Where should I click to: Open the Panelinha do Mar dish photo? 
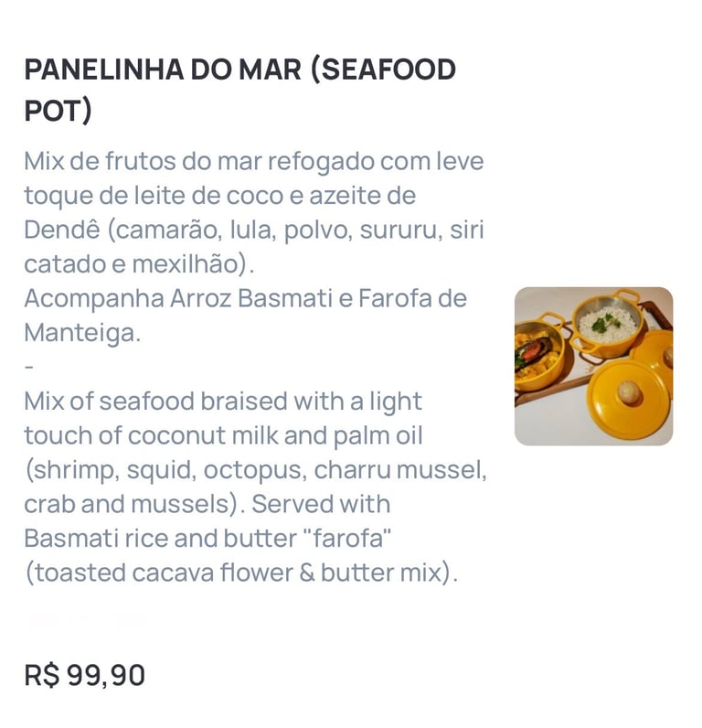[593, 366]
